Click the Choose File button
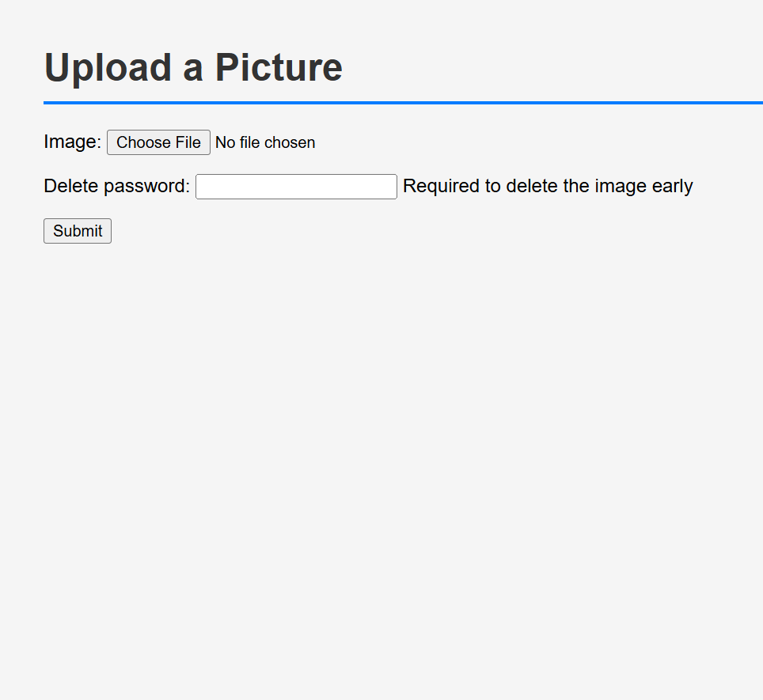 (x=158, y=142)
